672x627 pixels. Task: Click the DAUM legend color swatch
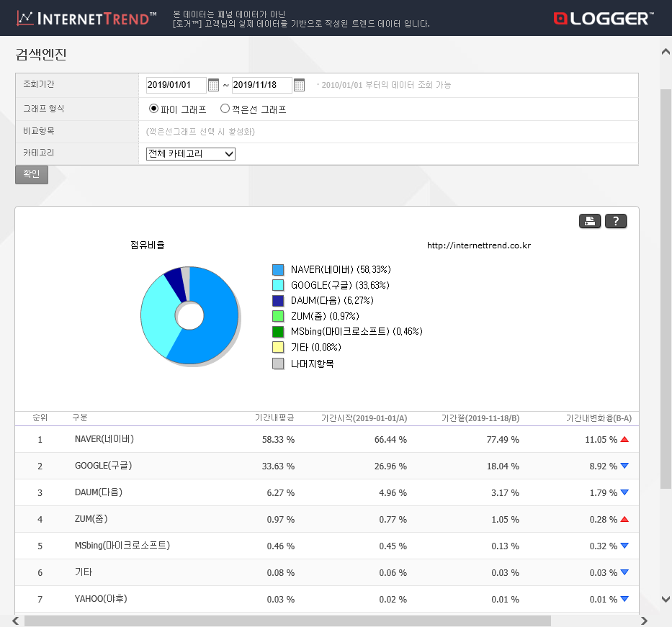pos(278,301)
